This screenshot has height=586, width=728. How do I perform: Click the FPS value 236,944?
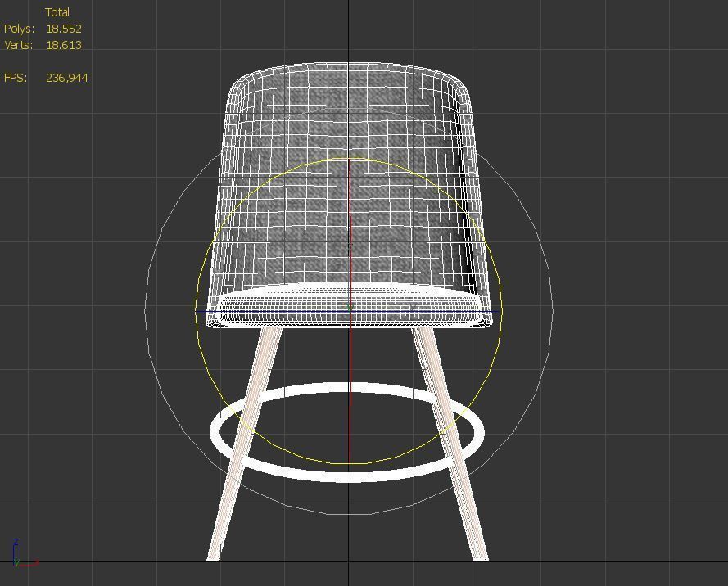coord(67,78)
